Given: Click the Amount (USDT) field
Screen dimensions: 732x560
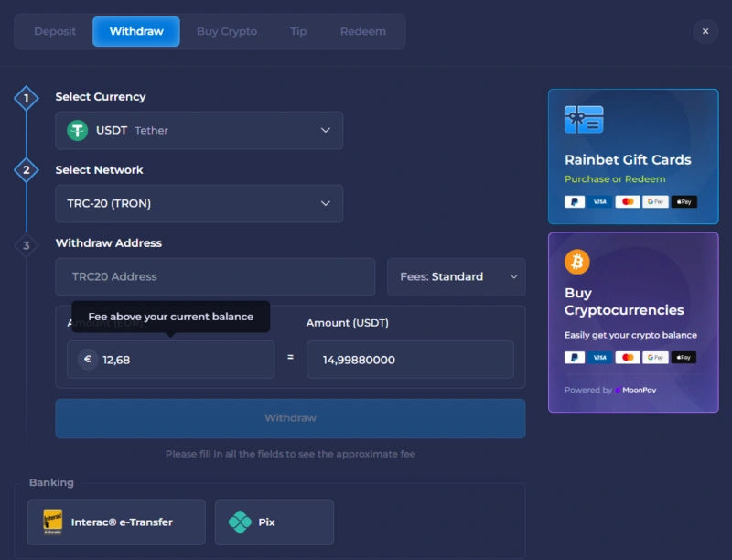Looking at the screenshot, I should tap(410, 360).
